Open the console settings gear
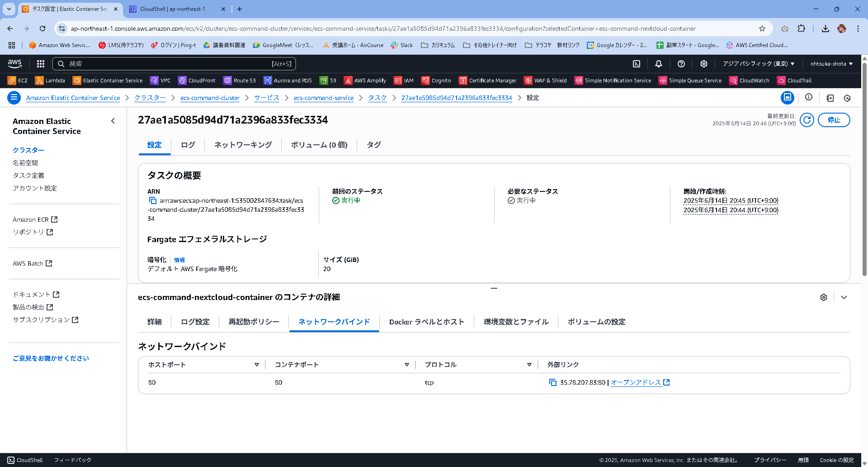Viewport: 868px width, 467px height. (x=703, y=64)
